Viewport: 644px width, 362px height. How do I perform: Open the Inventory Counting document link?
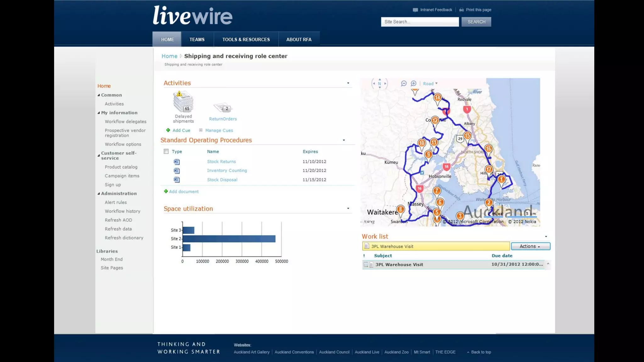(227, 171)
